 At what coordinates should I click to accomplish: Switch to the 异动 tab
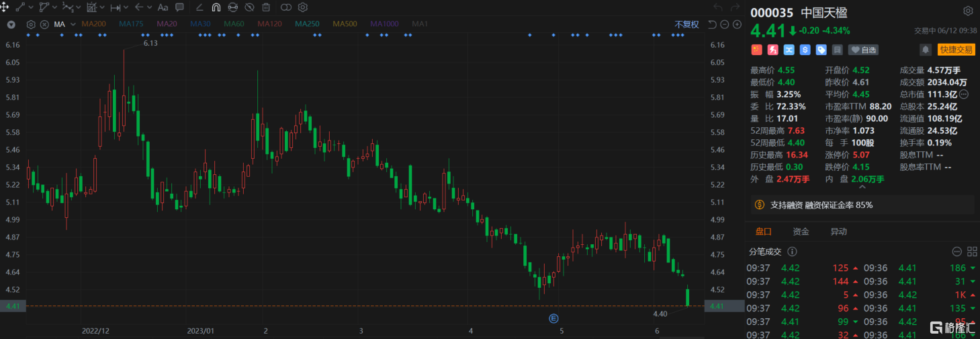click(839, 232)
